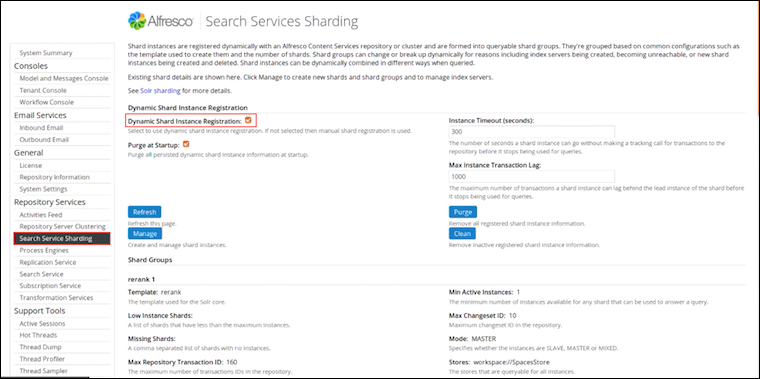Click the Max Instance Transaction Lag field
This screenshot has width=760, height=379.
532,176
